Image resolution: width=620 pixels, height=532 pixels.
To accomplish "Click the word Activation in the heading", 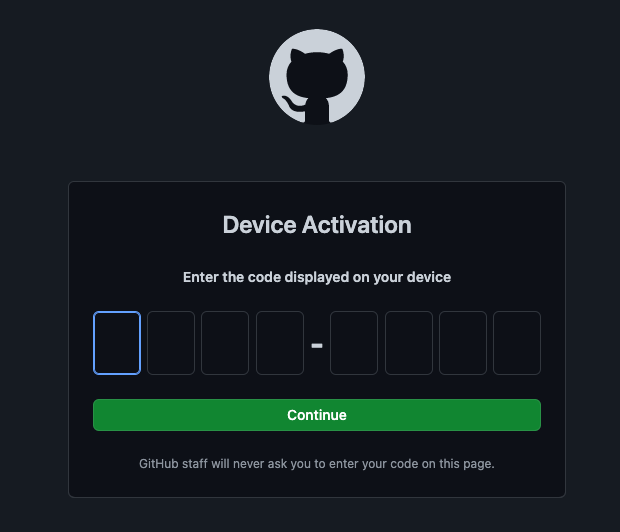I will click(357, 225).
